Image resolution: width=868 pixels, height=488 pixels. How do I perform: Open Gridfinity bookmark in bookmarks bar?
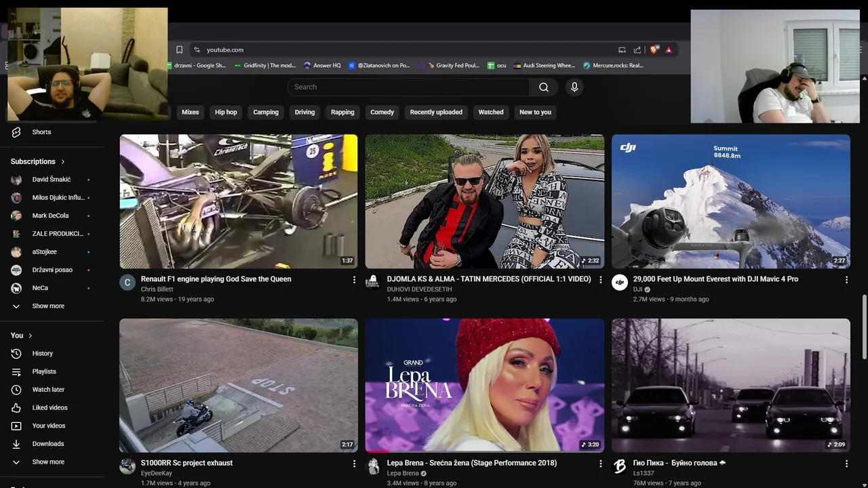(265, 66)
